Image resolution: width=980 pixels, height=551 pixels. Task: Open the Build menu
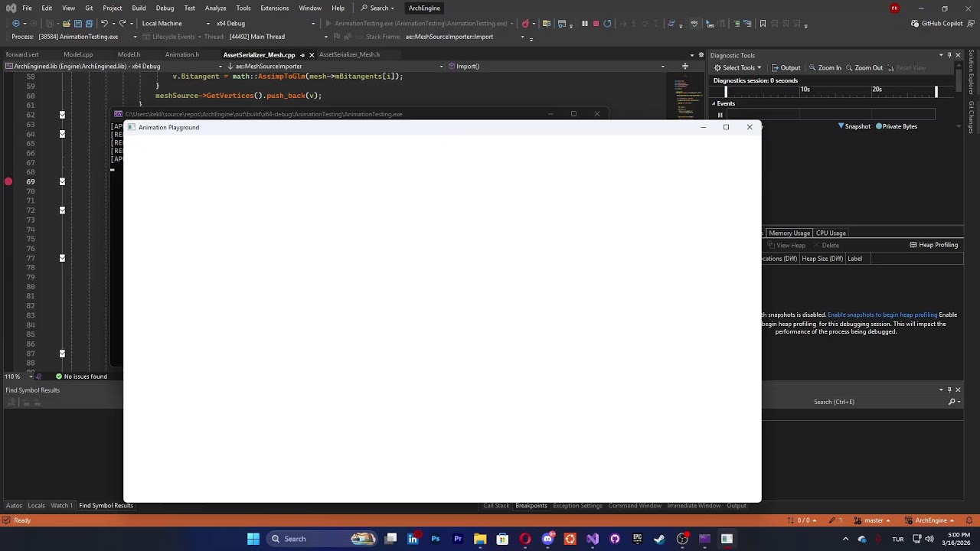[139, 8]
